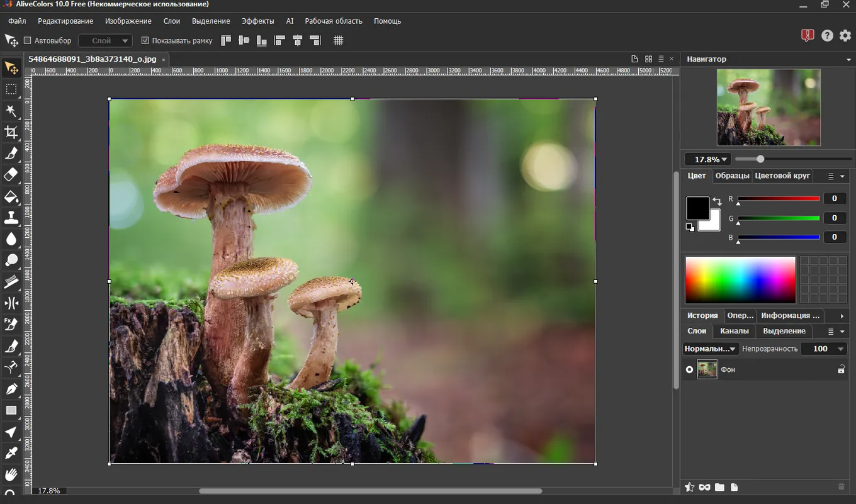Switch to the Каналы tab
Screen dimensions: 856x504
(734, 331)
